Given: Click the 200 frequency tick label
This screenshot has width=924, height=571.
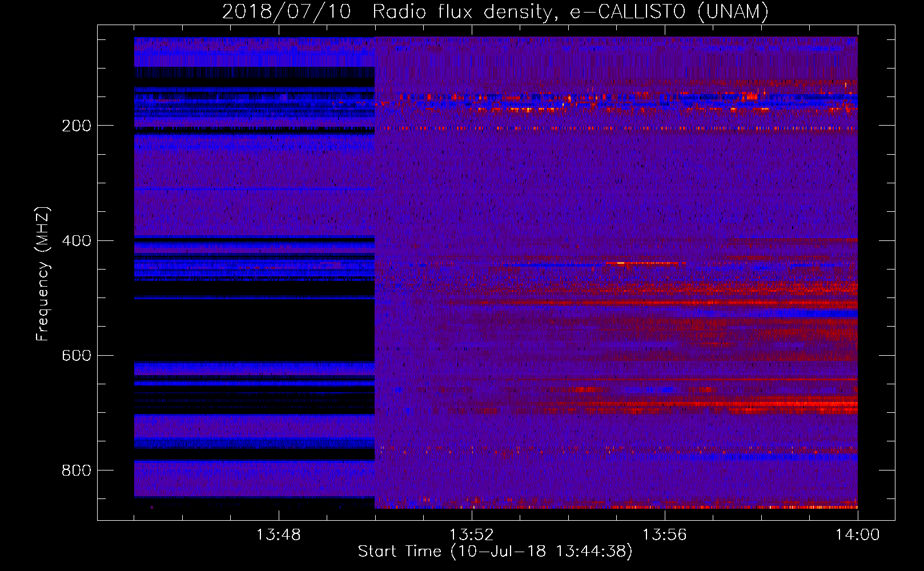Looking at the screenshot, I should [x=77, y=126].
